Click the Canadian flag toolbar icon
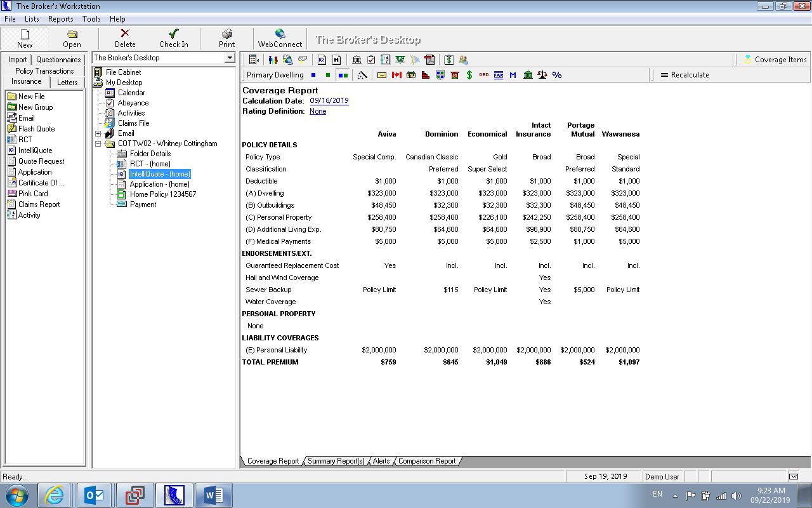Image resolution: width=812 pixels, height=508 pixels. coord(396,75)
